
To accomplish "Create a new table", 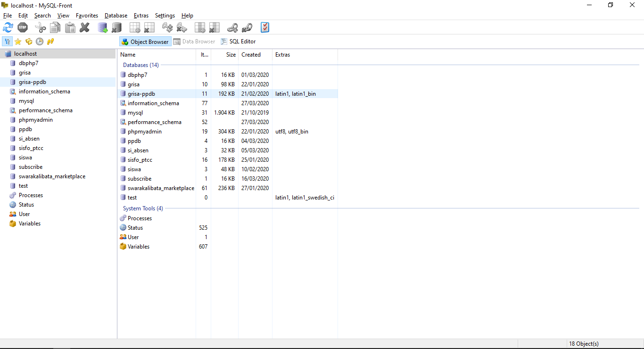I will (x=134, y=27).
